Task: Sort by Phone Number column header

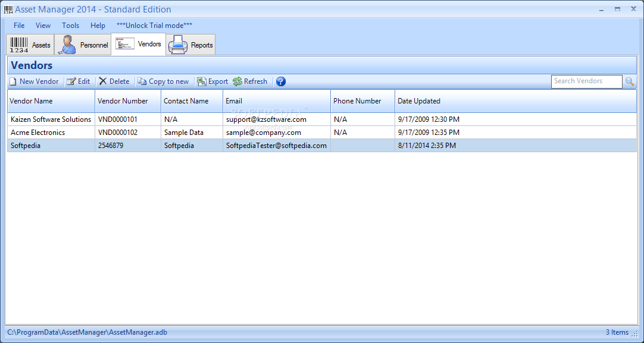Action: tap(362, 101)
